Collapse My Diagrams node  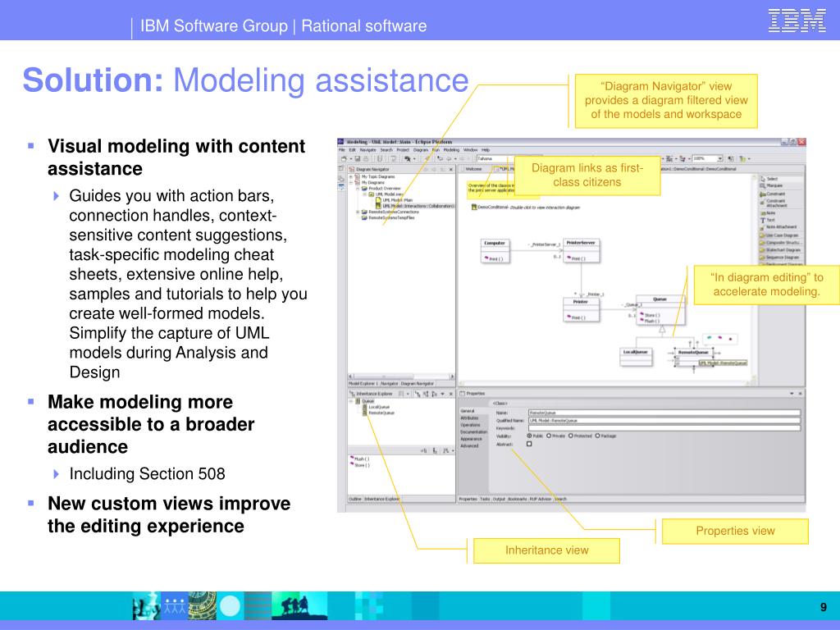(351, 183)
